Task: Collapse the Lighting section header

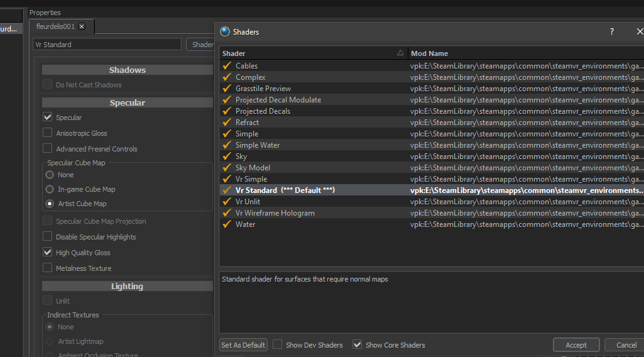Action: [x=128, y=287]
